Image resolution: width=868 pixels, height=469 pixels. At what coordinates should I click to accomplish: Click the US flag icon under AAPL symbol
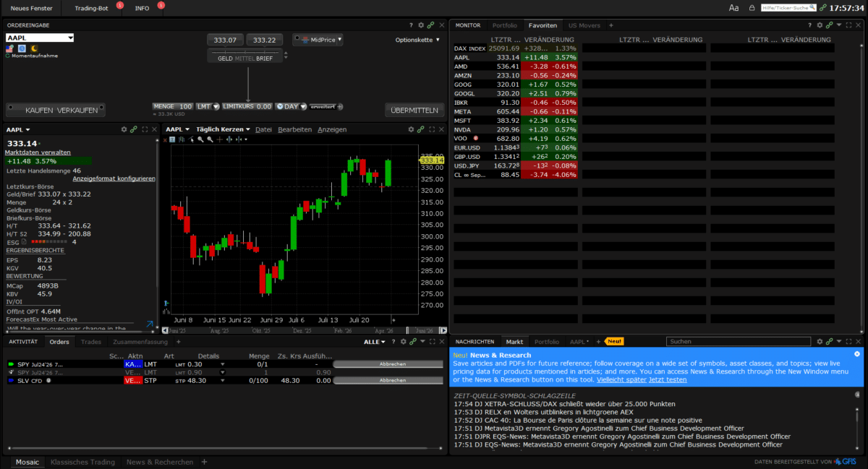(x=9, y=48)
